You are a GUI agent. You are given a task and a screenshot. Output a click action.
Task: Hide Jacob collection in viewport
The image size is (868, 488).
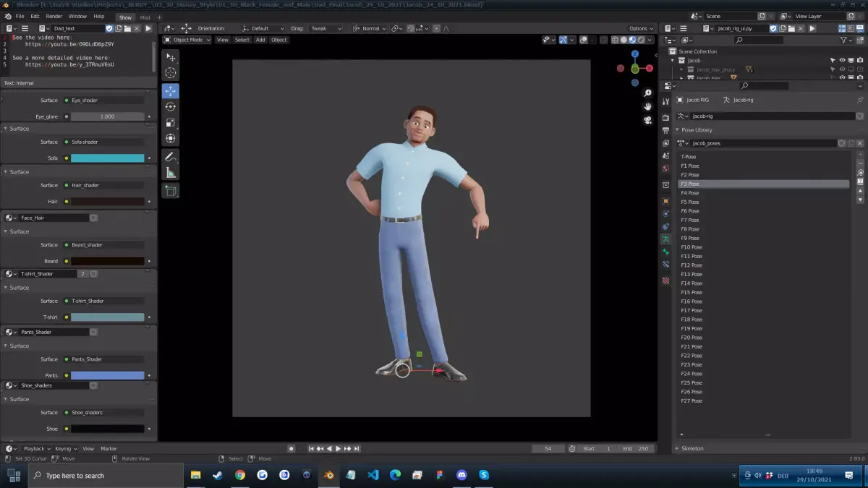[x=842, y=60]
